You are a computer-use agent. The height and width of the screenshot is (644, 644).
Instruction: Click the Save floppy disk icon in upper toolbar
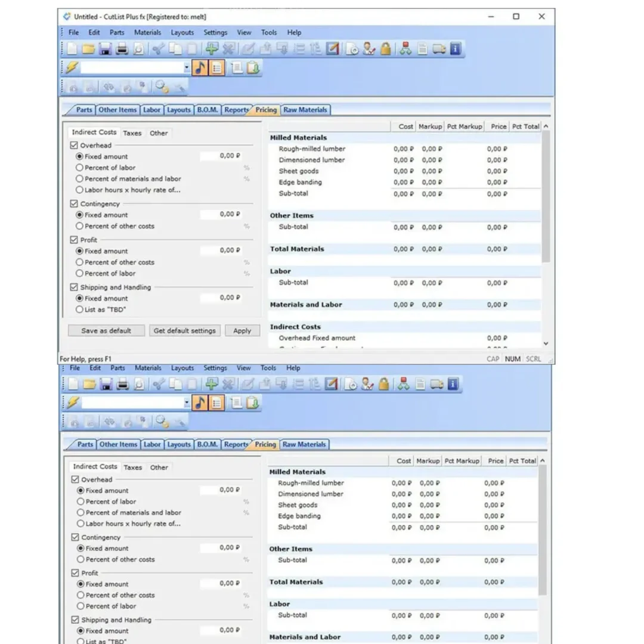pyautogui.click(x=106, y=49)
